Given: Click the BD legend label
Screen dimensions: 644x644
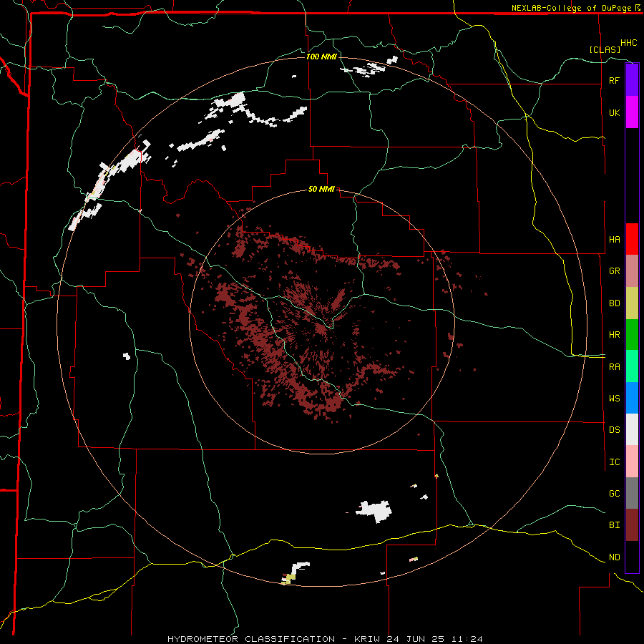Looking at the screenshot, I should (x=614, y=303).
